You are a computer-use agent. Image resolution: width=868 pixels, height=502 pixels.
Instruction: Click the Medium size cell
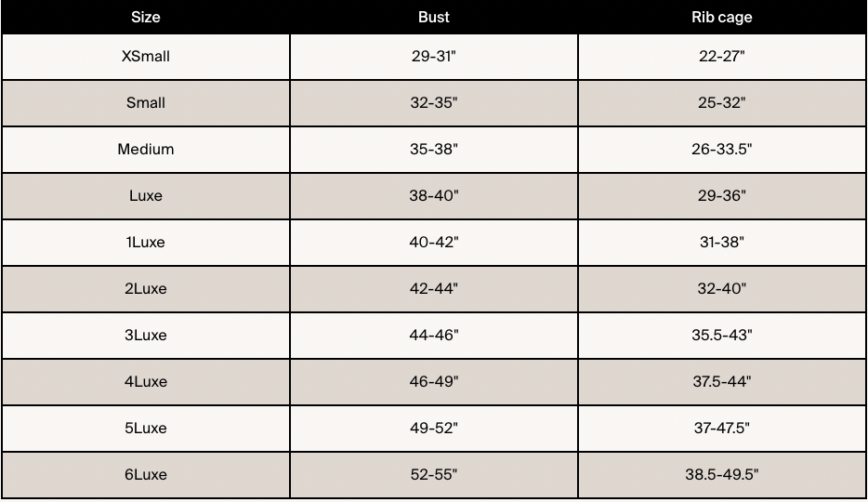[146, 150]
